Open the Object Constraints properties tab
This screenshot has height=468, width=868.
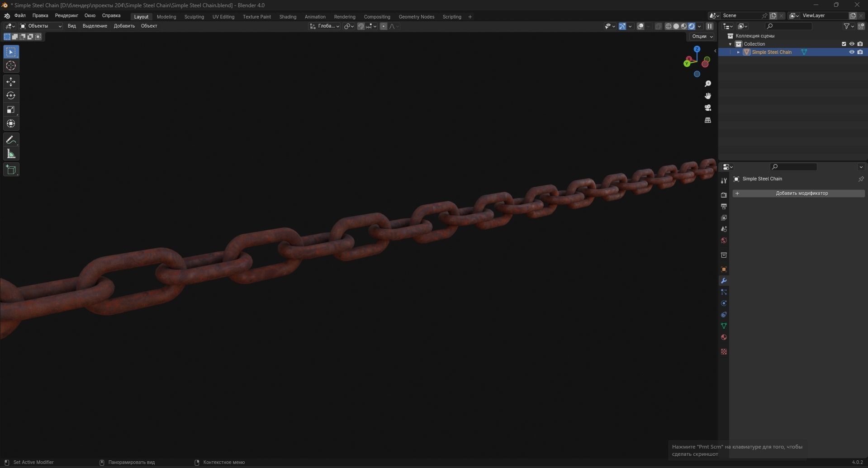tap(724, 315)
